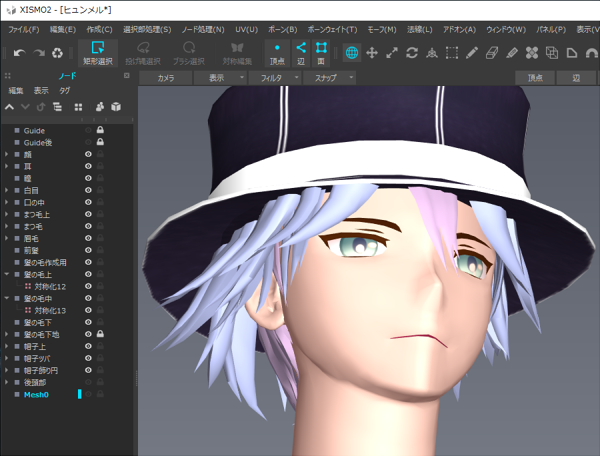The image size is (600, 456).
Task: Move node up with the up chevron
Action: (x=10, y=107)
